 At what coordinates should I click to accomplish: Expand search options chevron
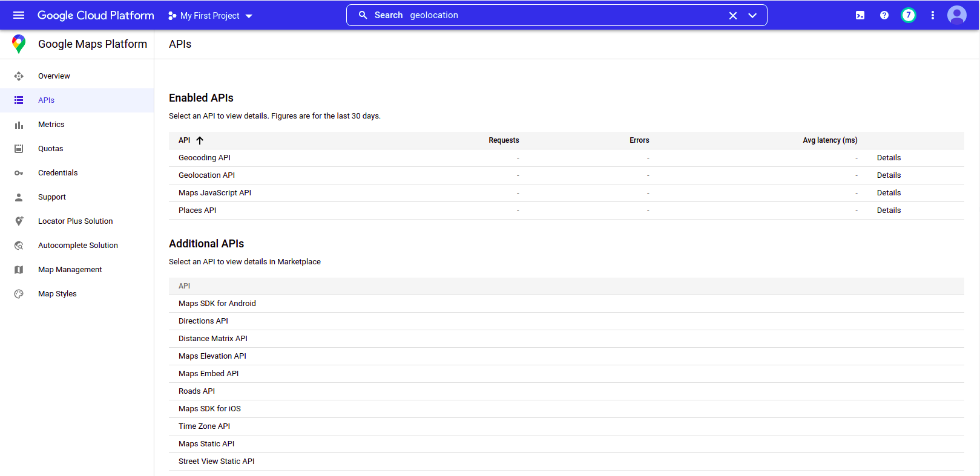tap(752, 15)
